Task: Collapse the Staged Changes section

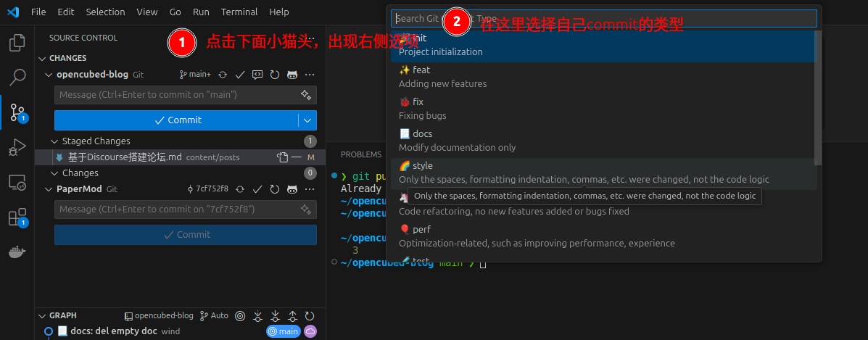Action: (x=55, y=141)
